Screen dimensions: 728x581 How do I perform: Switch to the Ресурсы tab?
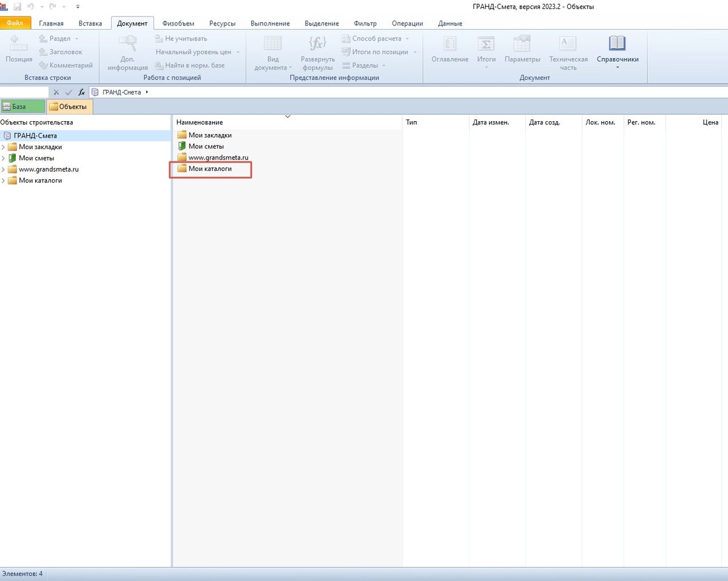pyautogui.click(x=222, y=24)
